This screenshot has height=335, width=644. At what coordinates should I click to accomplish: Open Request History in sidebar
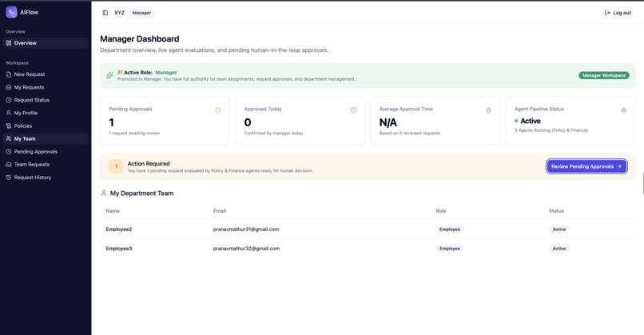pyautogui.click(x=46, y=177)
